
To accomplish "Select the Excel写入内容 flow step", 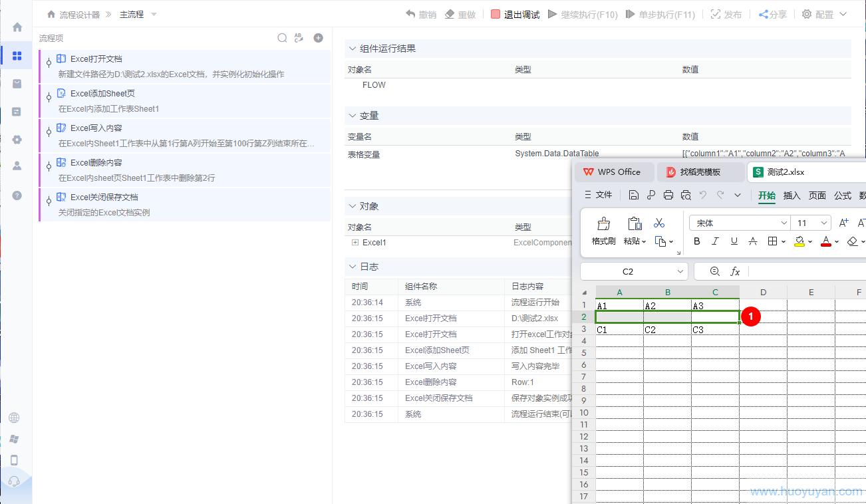I will coord(96,128).
